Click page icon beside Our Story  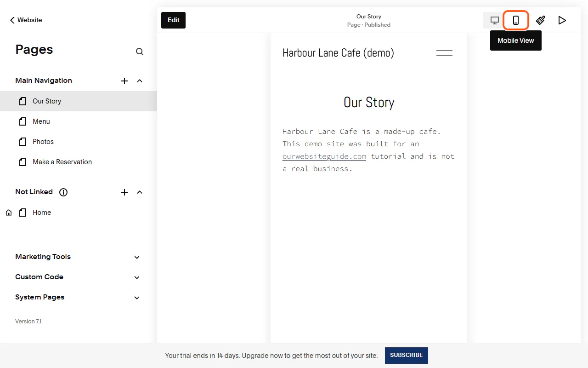click(x=23, y=101)
